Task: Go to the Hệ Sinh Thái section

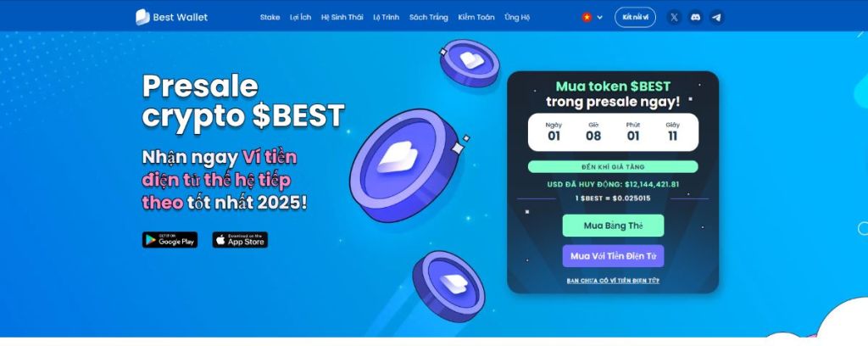Action: [x=342, y=17]
